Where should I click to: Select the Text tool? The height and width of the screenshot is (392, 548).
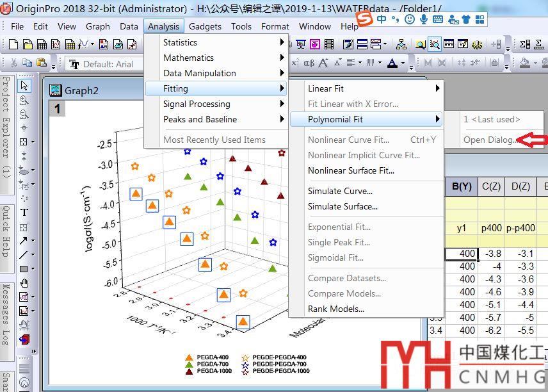tap(24, 212)
